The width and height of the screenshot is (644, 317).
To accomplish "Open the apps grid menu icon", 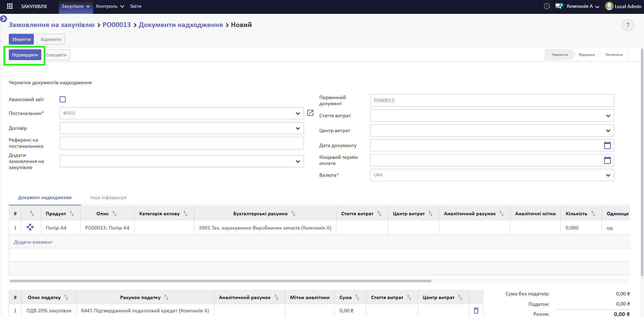I will click(x=10, y=6).
